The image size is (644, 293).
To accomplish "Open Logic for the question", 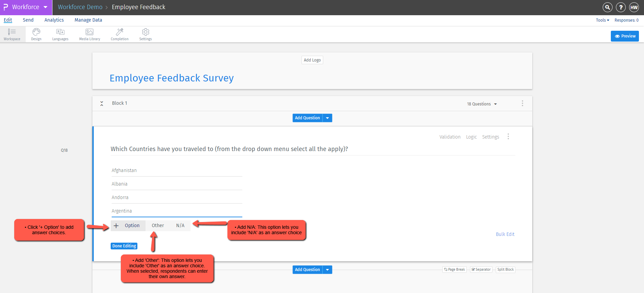I will [471, 137].
